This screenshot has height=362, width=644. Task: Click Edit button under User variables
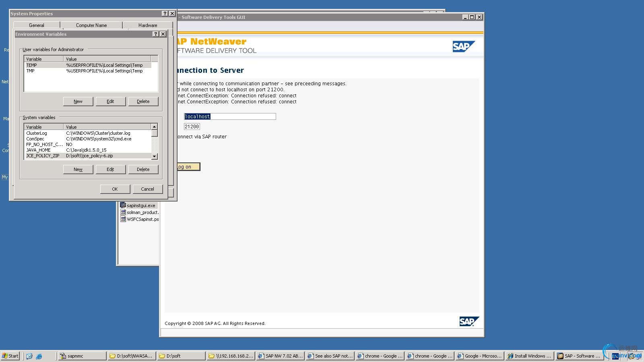(110, 101)
